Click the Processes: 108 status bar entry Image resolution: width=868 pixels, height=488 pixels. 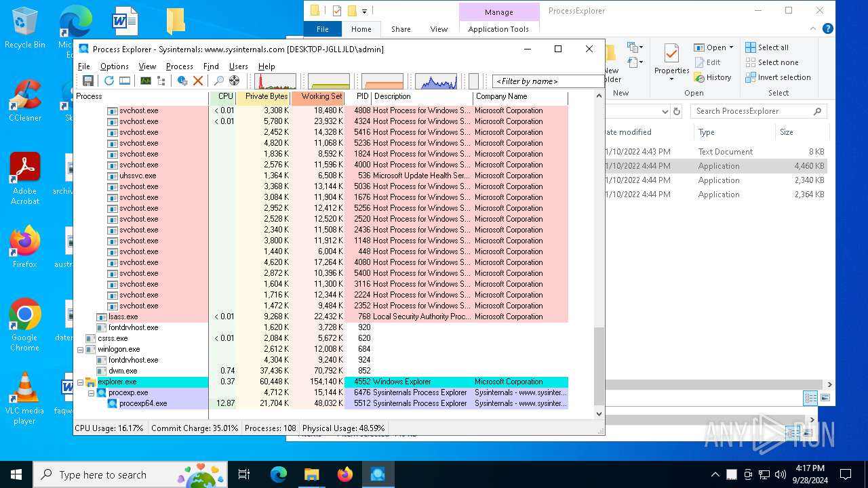click(x=269, y=428)
